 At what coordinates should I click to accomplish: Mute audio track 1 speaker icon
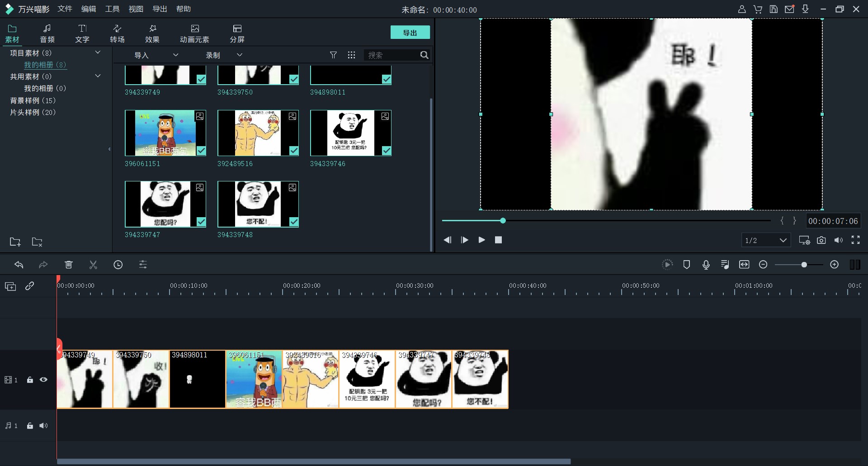pyautogui.click(x=43, y=426)
